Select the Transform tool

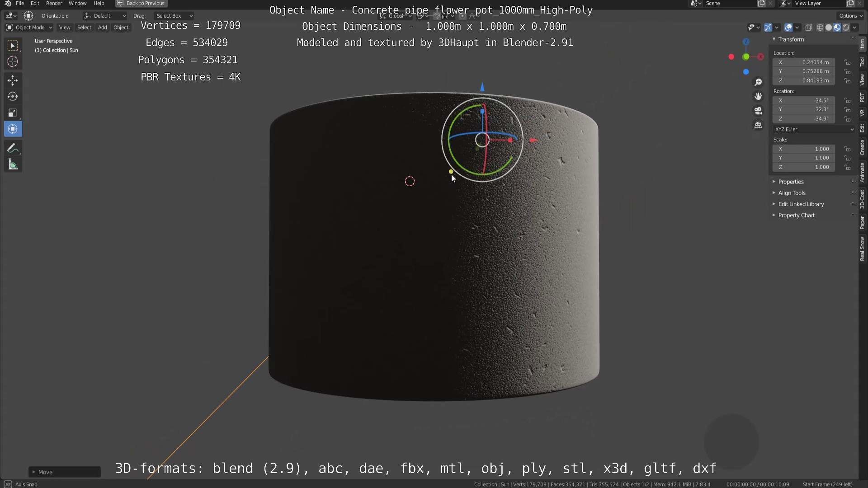point(13,129)
